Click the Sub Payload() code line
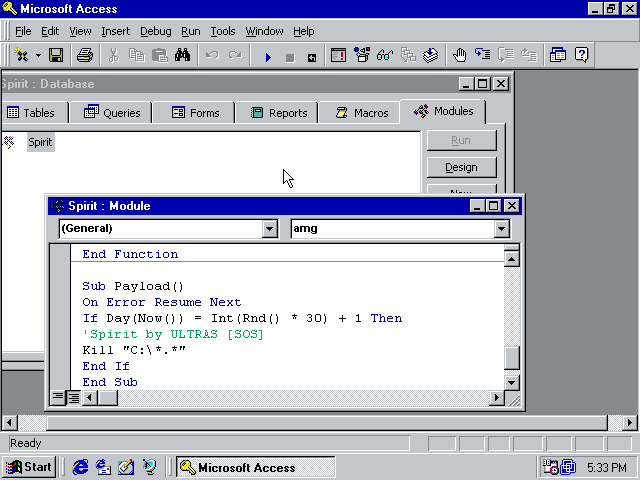 coord(133,286)
